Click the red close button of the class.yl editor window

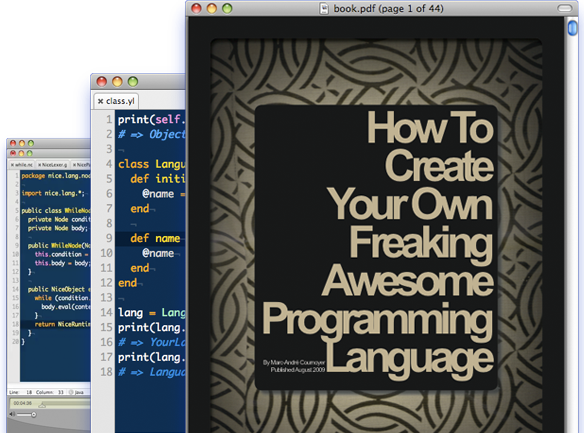pyautogui.click(x=102, y=82)
